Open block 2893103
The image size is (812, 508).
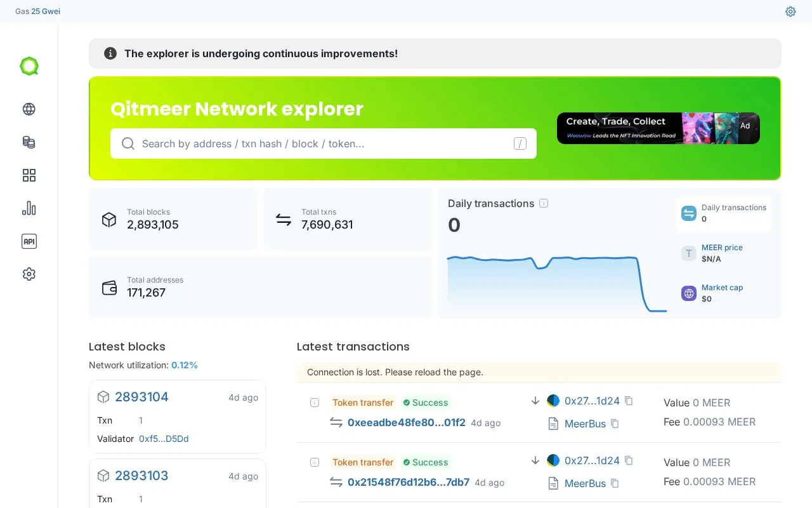tap(141, 476)
